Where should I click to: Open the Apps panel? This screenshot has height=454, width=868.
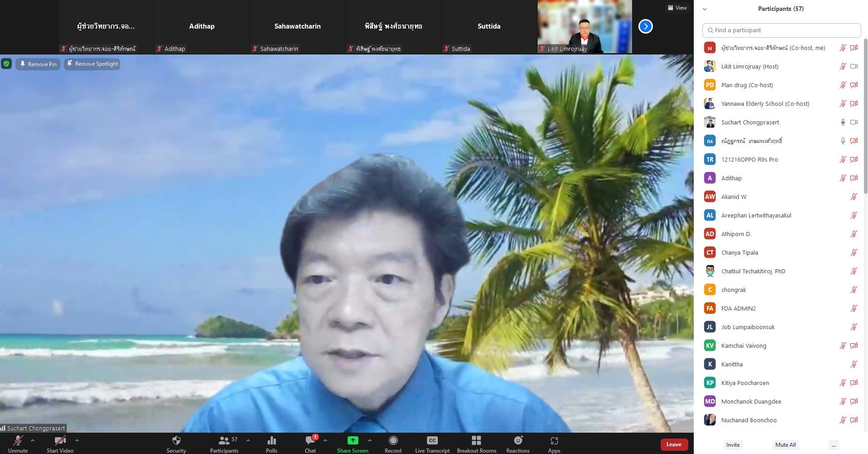point(554,443)
